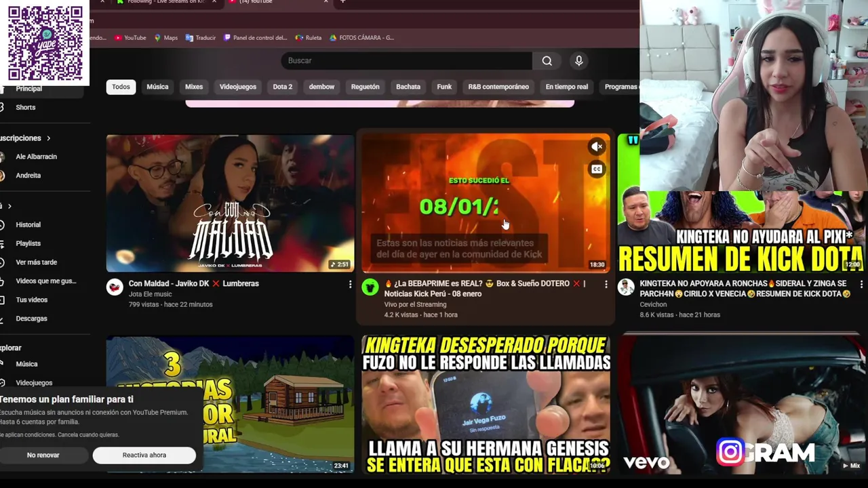Open Maps bookmark in bookmarks bar
868x488 pixels.
(165, 38)
